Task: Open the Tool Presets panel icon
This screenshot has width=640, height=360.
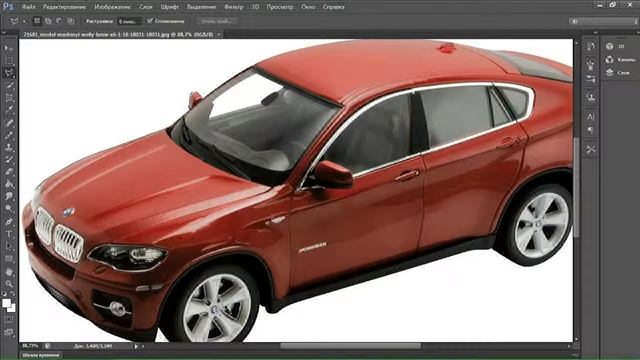Action: pos(591,149)
